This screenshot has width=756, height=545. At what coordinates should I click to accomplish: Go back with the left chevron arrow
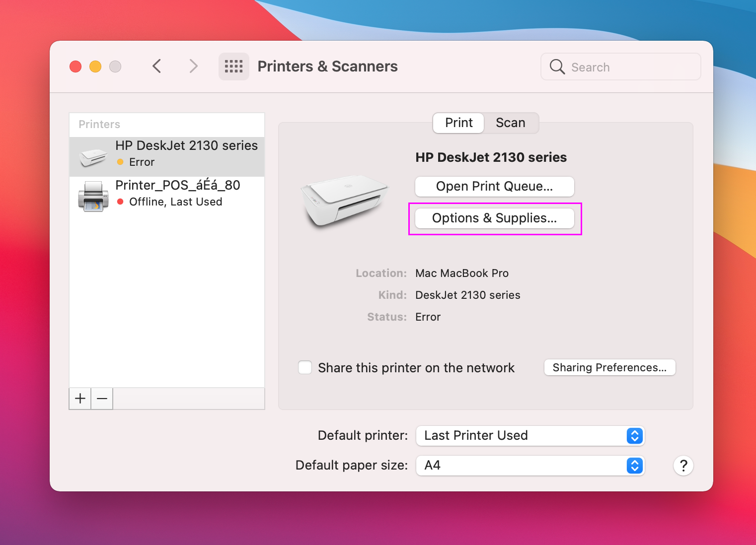pos(157,67)
